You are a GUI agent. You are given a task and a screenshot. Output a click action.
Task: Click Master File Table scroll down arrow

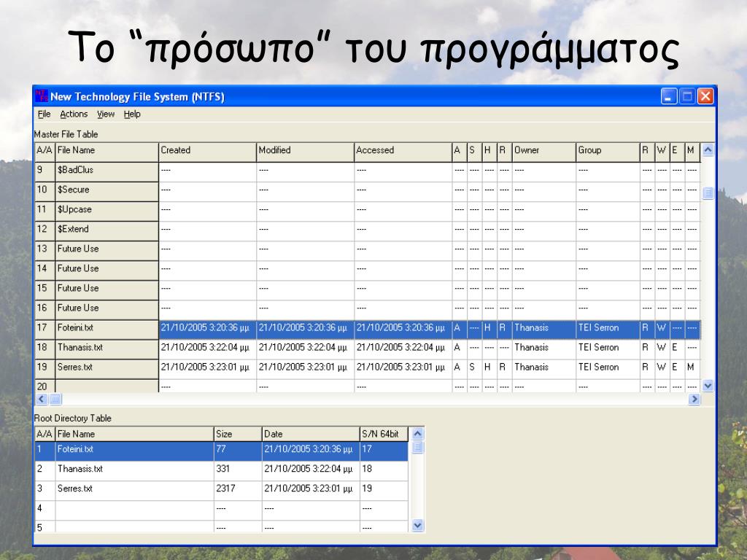pos(708,386)
